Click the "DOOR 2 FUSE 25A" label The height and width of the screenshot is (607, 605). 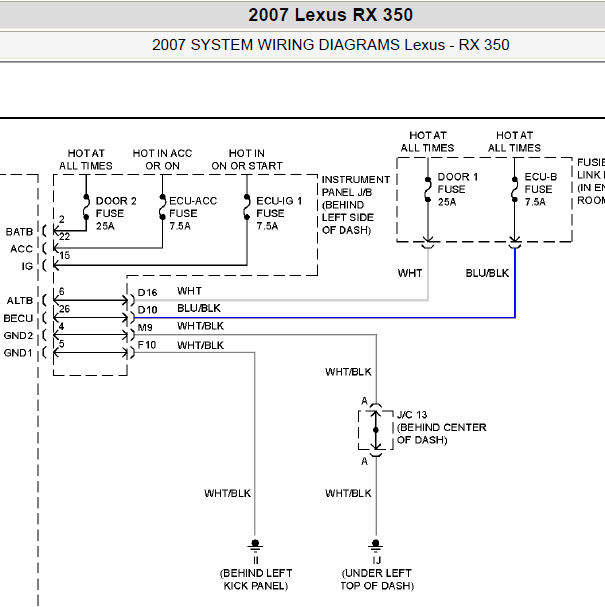tap(116, 213)
